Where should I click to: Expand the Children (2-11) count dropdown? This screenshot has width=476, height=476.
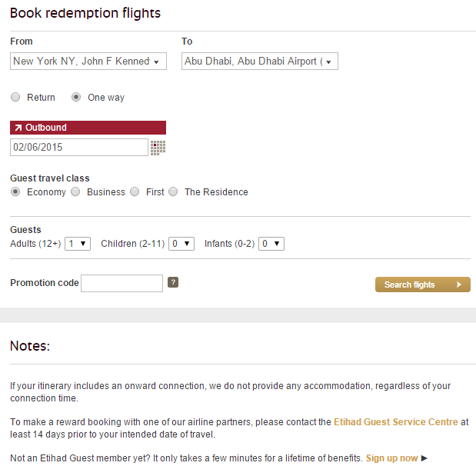[181, 244]
